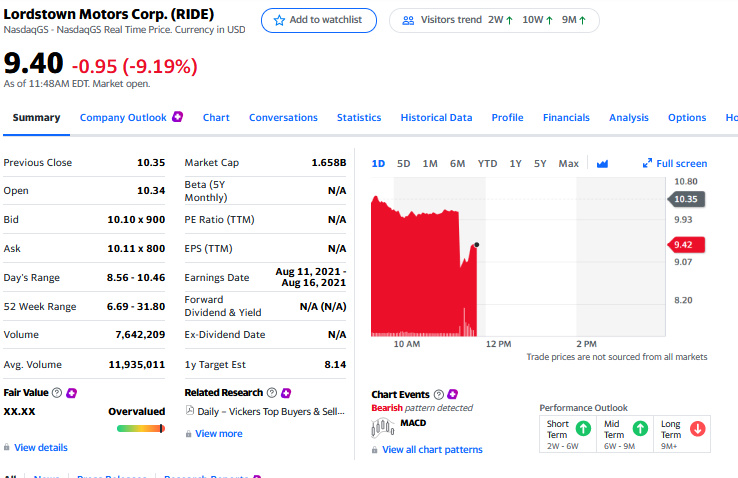Click the premium badge next to Chart Events
The height and width of the screenshot is (478, 738).
point(453,394)
